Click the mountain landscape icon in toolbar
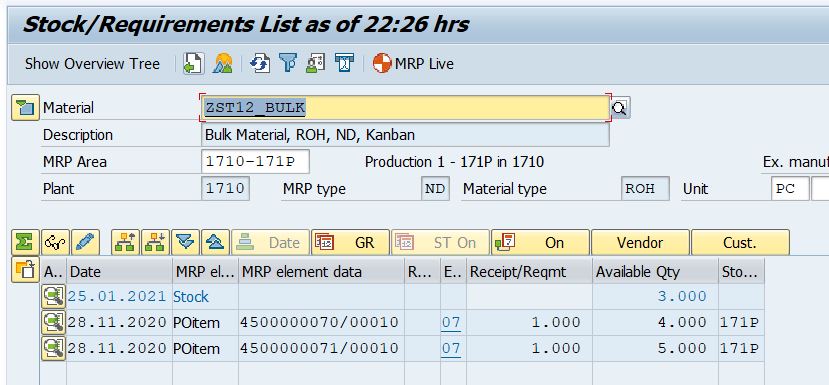Viewport: 829px width, 385px height. (x=223, y=63)
